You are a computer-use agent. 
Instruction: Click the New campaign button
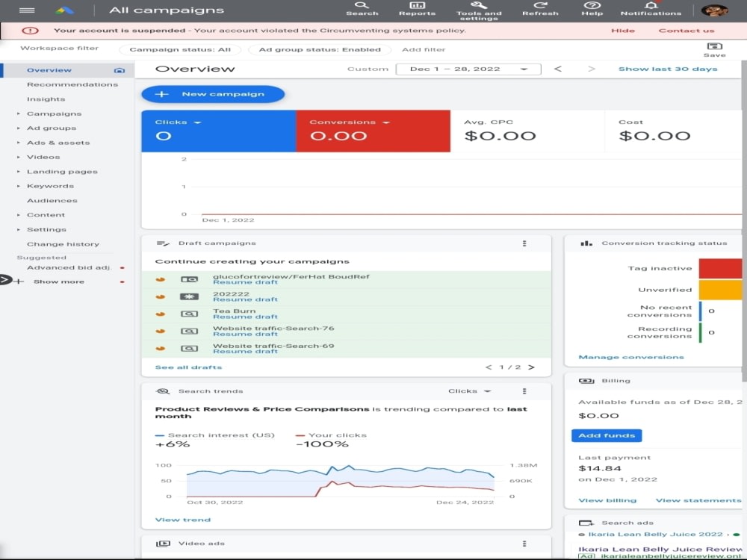[x=213, y=94]
